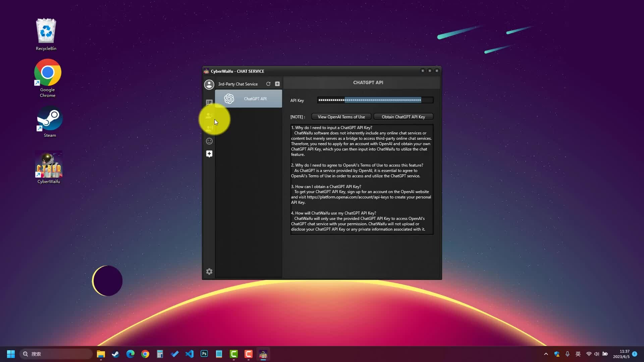Click the taskbar search box
644x362 pixels.
(56, 354)
